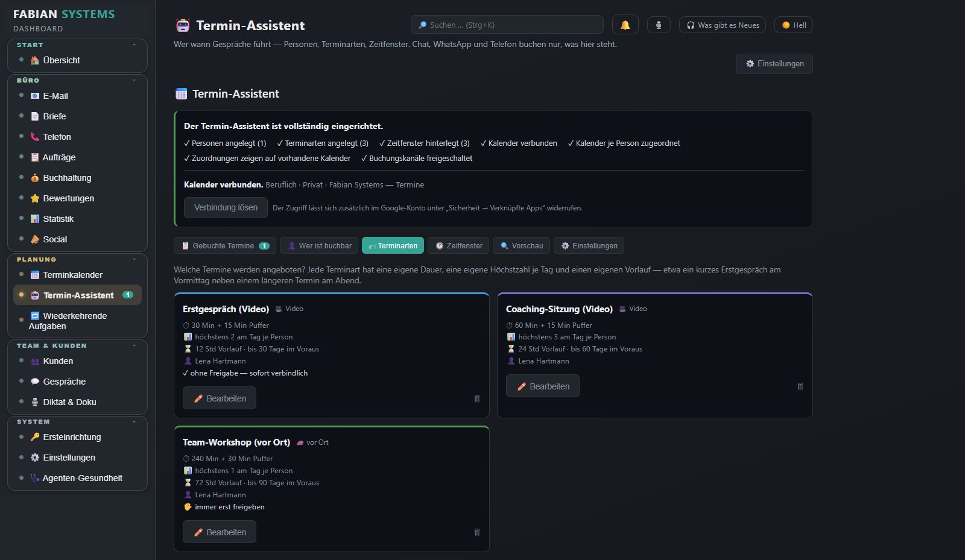This screenshot has height=560, width=965.
Task: Open Kunden in the sidebar
Action: 77,361
